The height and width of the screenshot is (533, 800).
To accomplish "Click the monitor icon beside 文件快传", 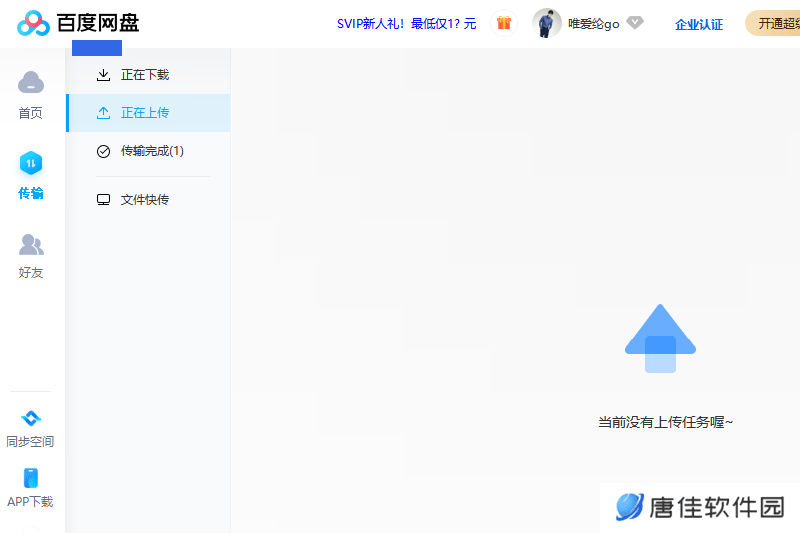I will tap(104, 199).
